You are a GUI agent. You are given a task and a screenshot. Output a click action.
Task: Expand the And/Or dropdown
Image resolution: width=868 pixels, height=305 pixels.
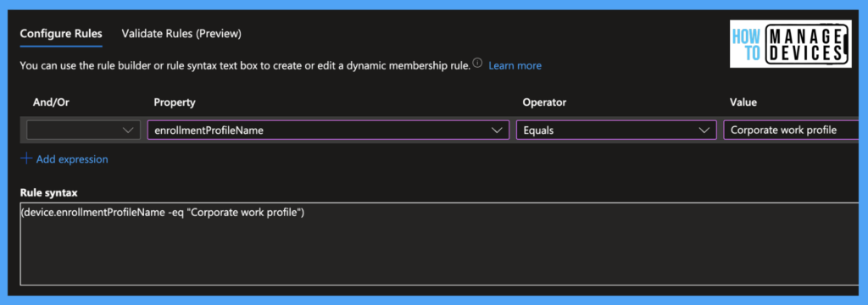click(x=84, y=130)
